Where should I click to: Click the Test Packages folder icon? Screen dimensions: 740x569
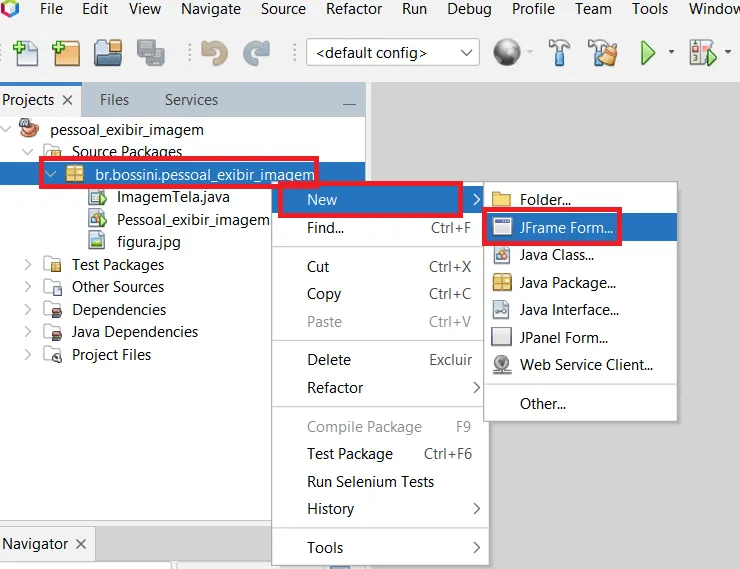coord(53,265)
